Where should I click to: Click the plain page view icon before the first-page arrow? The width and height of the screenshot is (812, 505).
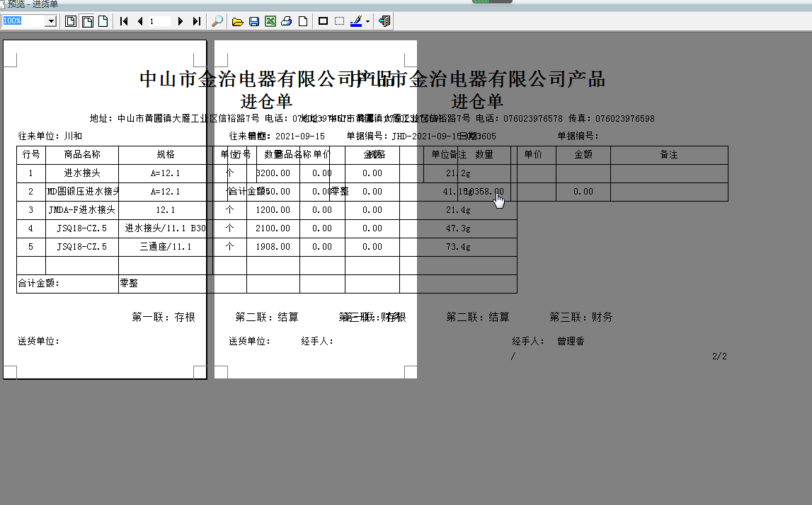pos(103,21)
